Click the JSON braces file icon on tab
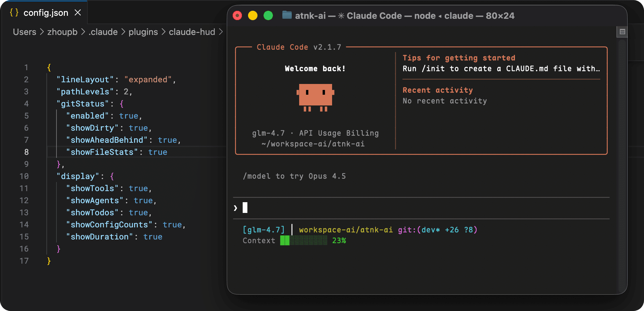Screen dimensions: 644x311 pyautogui.click(x=14, y=13)
